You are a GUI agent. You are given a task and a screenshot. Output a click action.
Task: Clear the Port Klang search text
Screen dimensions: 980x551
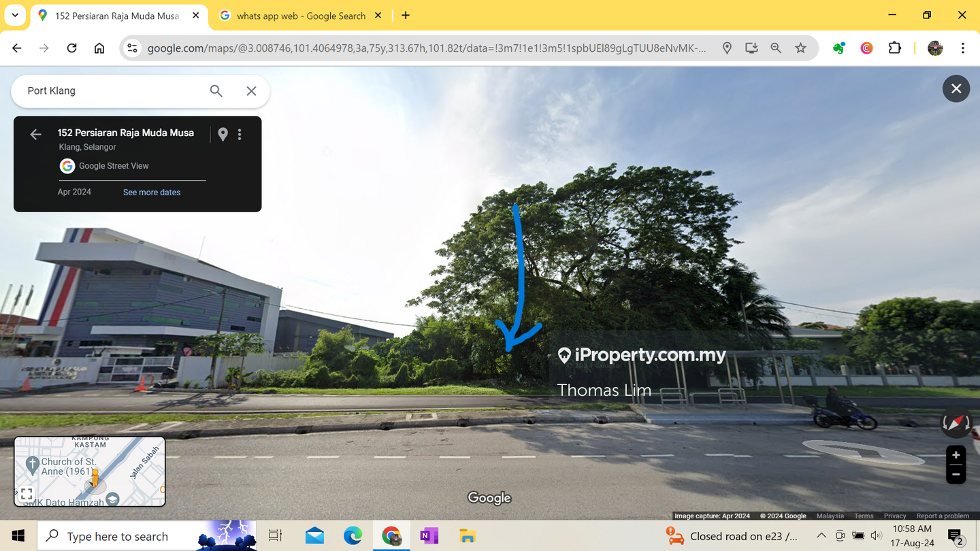tap(251, 91)
